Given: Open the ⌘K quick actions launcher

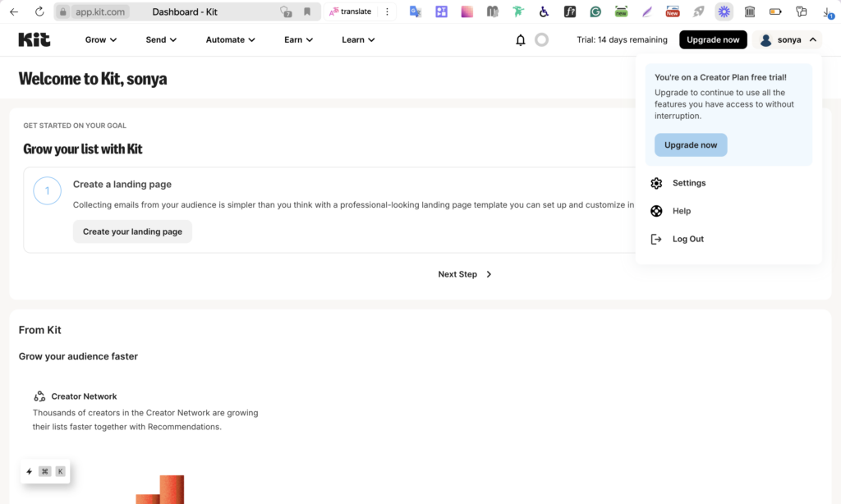Looking at the screenshot, I should tap(45, 471).
